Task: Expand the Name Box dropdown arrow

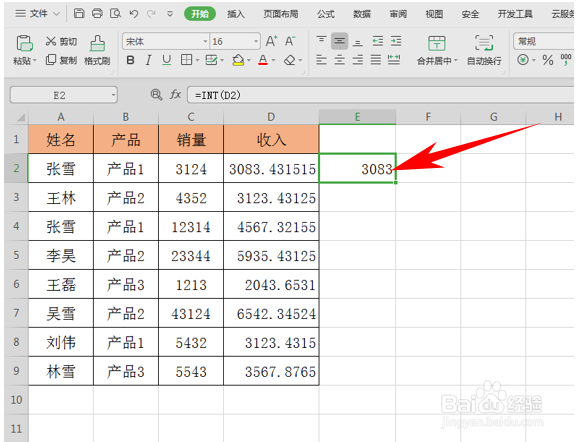Action: point(113,95)
